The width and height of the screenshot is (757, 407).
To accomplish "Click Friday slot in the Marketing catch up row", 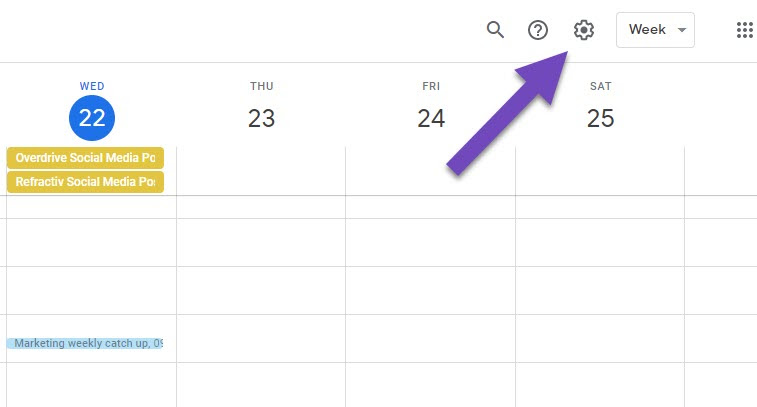I will pos(431,339).
